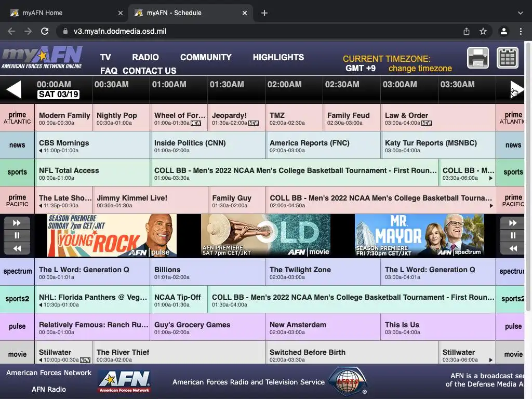
Task: Click AFN Radio footer link
Action: click(49, 389)
